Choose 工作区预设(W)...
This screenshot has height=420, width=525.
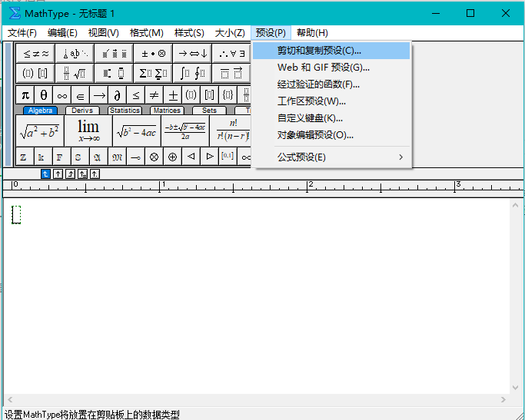tap(331, 101)
